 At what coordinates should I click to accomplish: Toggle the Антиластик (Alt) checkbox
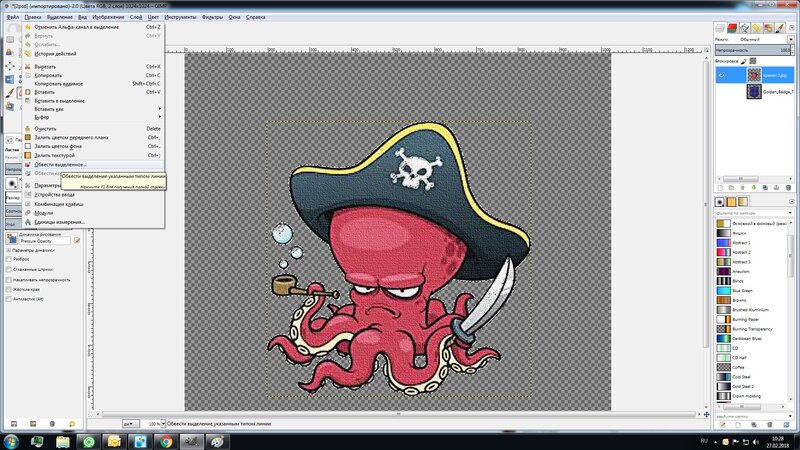[9, 299]
